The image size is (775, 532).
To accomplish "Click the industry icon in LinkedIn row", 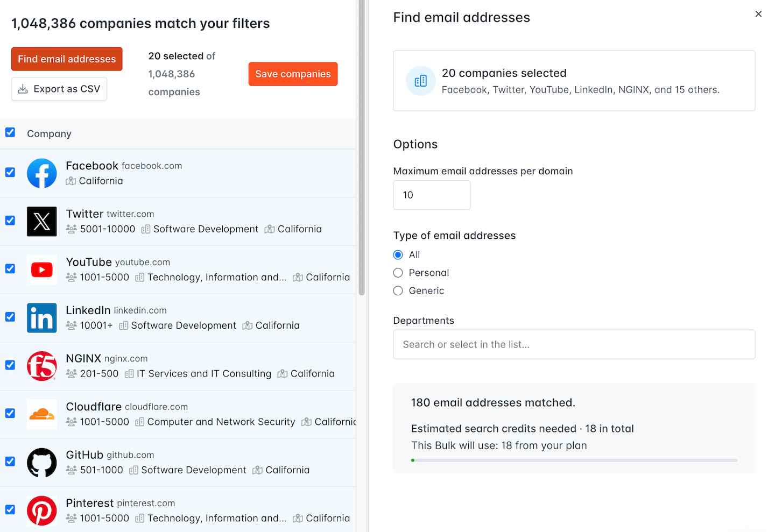I will point(123,326).
